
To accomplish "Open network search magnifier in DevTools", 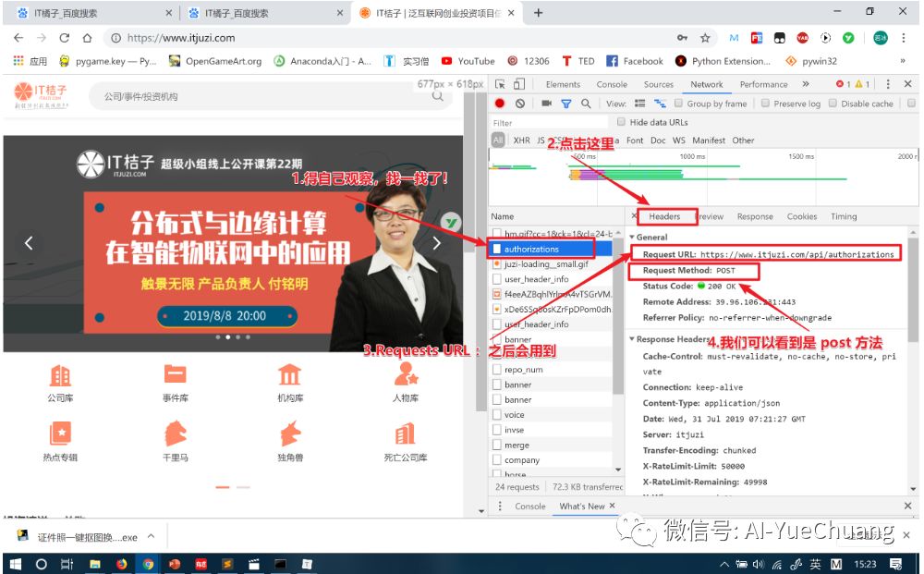I will pyautogui.click(x=586, y=104).
